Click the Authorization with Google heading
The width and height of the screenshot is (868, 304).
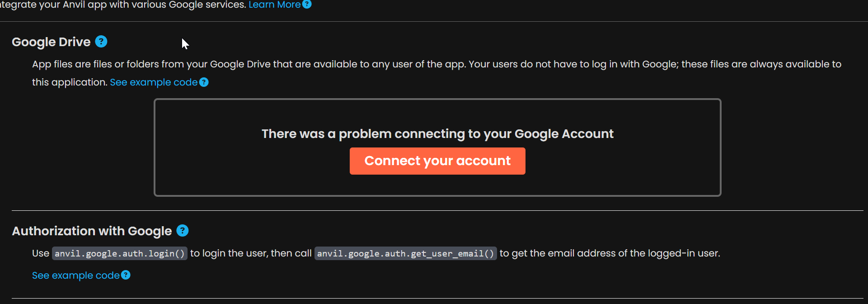point(92,231)
